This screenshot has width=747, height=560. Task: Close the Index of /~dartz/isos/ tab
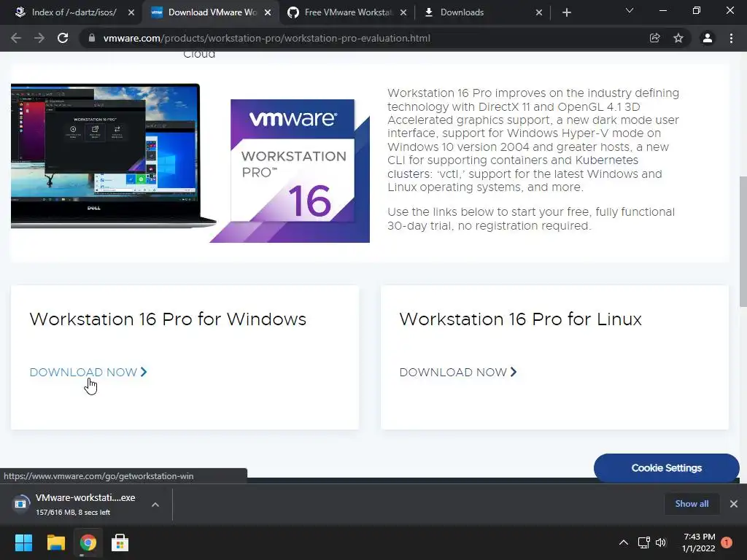tap(131, 12)
